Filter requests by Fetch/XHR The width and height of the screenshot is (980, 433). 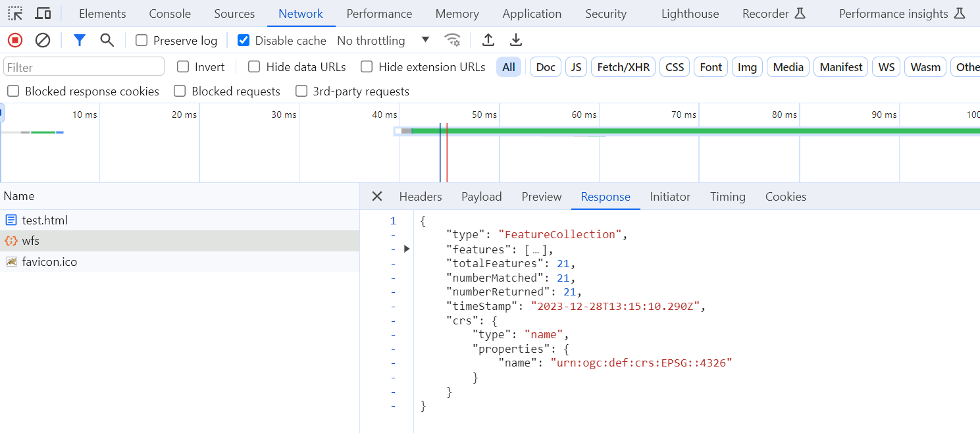(x=623, y=66)
